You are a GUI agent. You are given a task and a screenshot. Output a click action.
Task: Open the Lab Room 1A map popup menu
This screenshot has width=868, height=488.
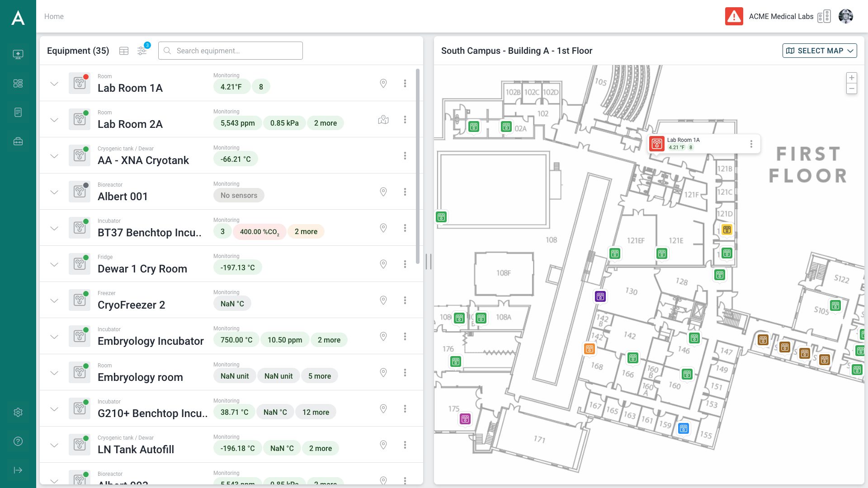(x=751, y=144)
